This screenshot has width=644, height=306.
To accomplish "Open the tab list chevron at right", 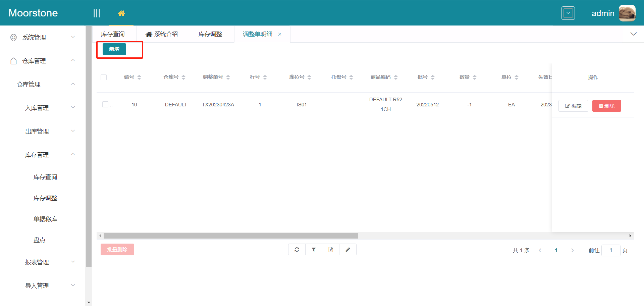I will click(x=633, y=34).
